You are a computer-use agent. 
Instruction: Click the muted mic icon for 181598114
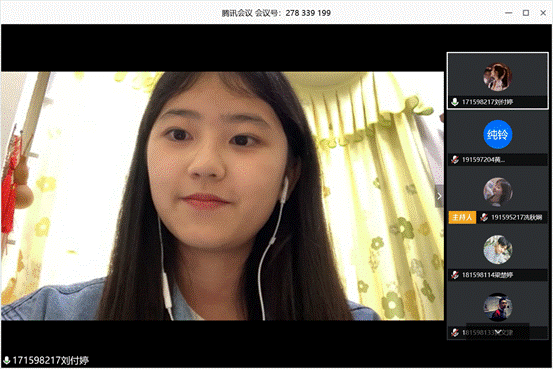(455, 275)
